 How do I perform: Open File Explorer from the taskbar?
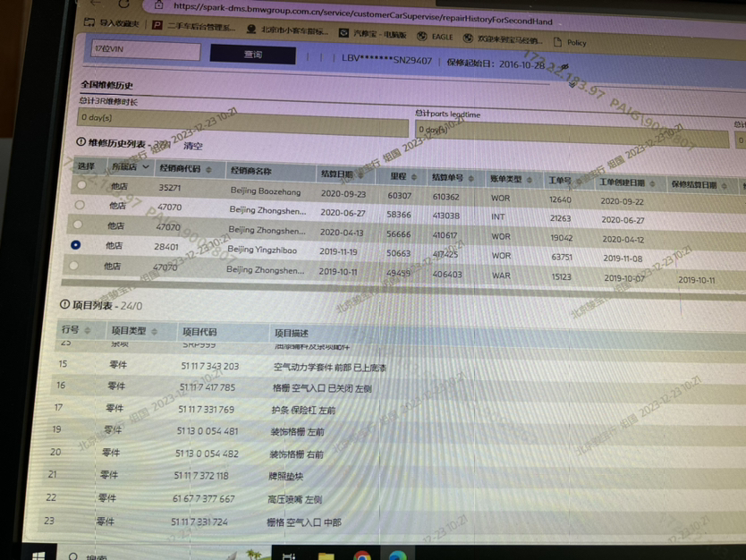coord(326,556)
